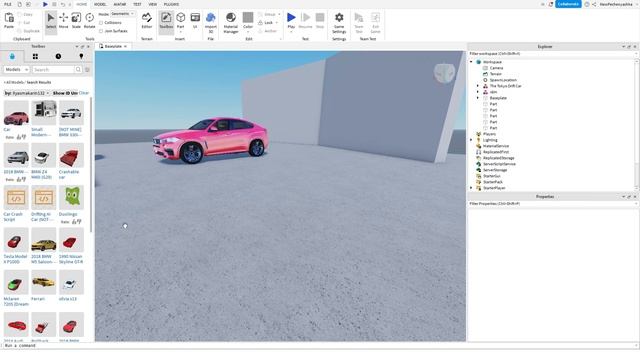Image resolution: width=640 pixels, height=360 pixels.
Task: Activate the Scale tool
Action: [76, 20]
